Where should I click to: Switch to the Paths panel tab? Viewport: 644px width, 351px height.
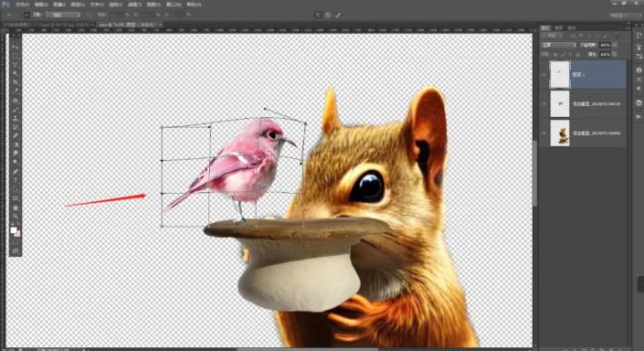[572, 28]
